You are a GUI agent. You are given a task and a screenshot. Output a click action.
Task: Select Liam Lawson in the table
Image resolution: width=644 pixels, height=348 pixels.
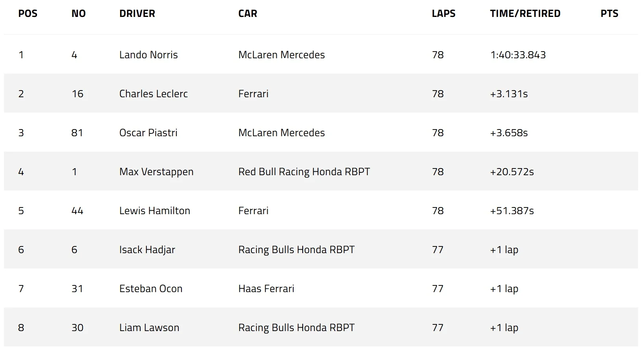click(x=149, y=328)
